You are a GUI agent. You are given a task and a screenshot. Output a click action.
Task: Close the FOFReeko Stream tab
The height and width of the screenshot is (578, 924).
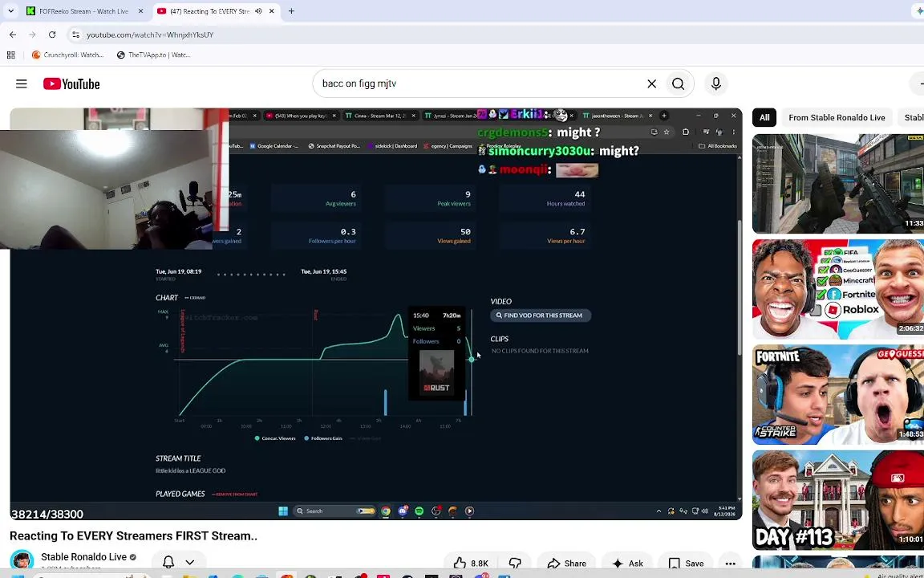coord(140,11)
